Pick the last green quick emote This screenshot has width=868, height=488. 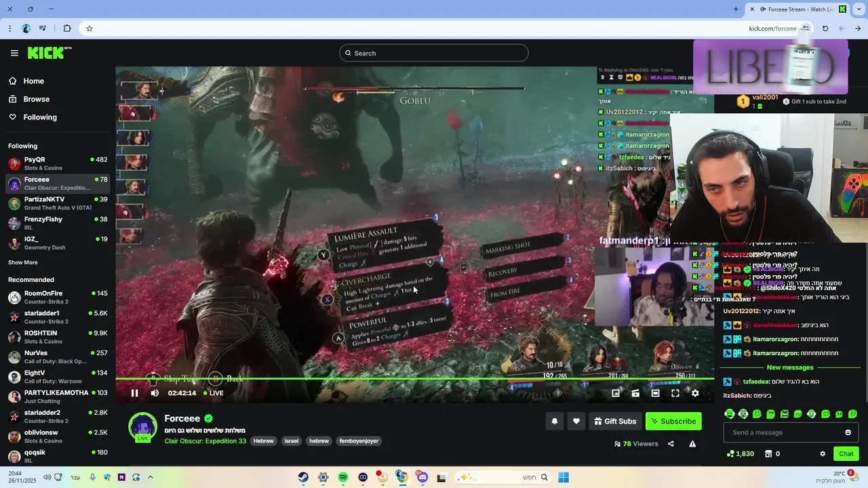coord(852,413)
